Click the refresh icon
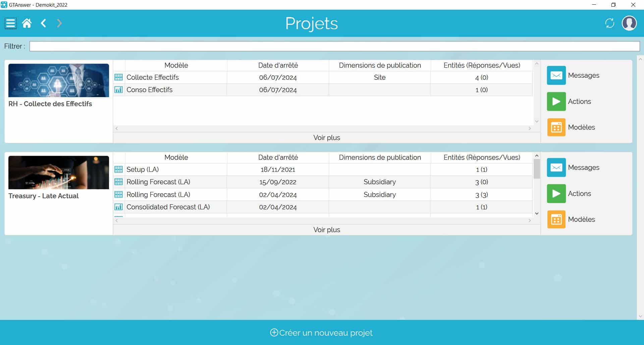 point(610,23)
